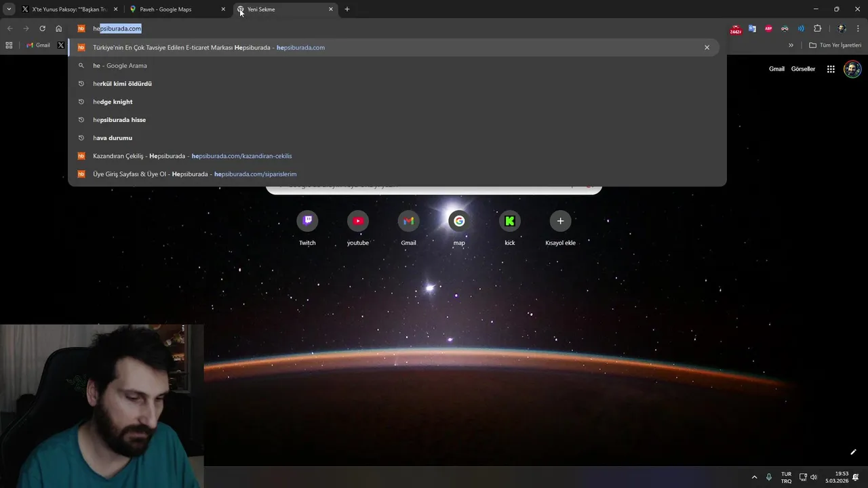Open the ABP ad blocker extension
Viewport: 868px width, 488px height.
point(768,28)
